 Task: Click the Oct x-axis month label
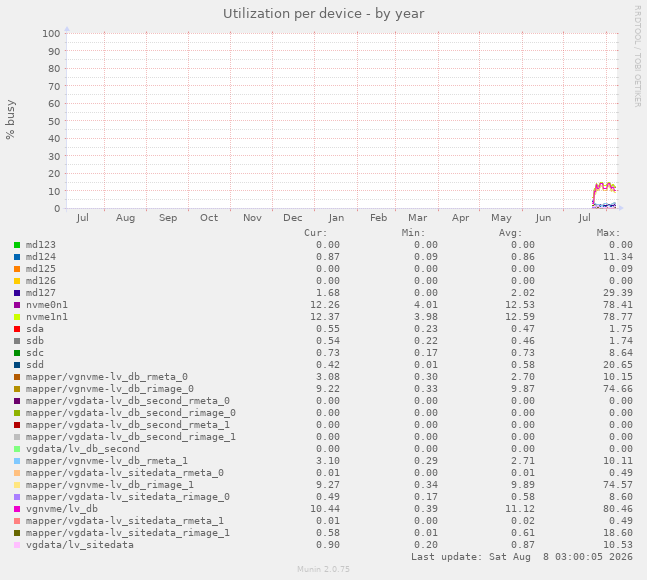click(x=209, y=218)
